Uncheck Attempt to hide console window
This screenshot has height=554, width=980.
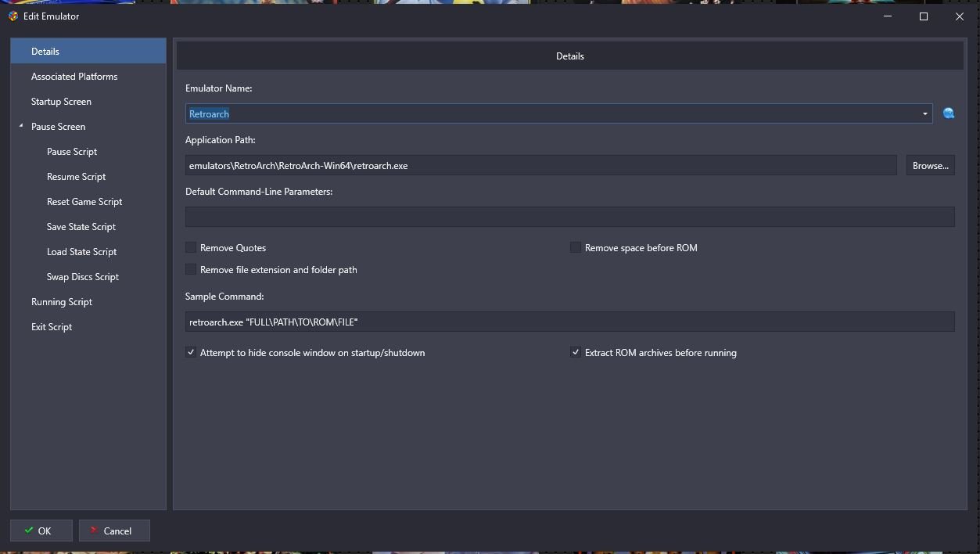[191, 352]
